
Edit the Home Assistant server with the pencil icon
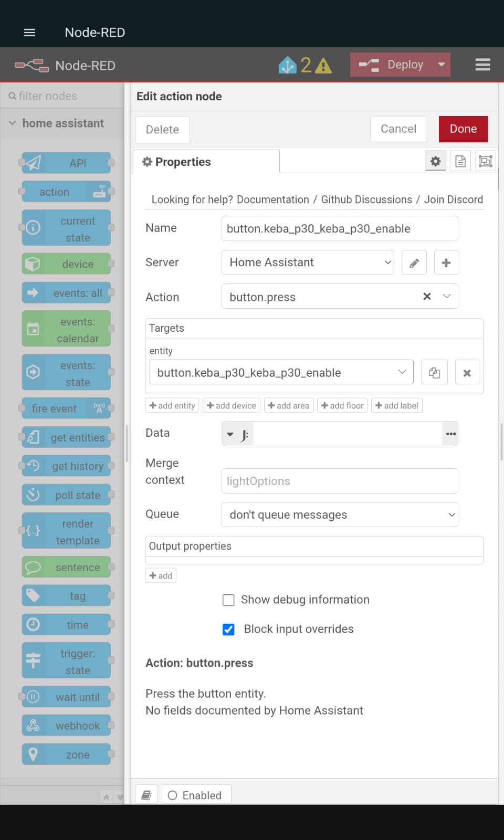[x=414, y=262]
